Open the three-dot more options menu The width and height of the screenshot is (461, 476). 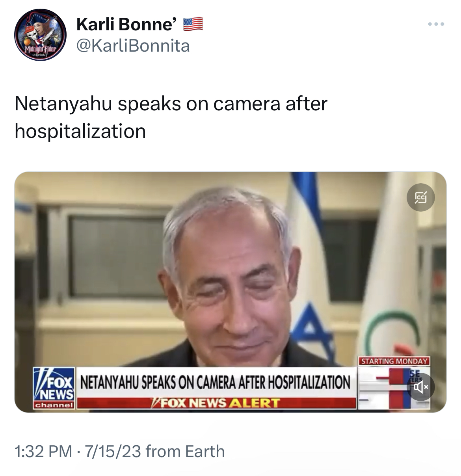(x=436, y=24)
